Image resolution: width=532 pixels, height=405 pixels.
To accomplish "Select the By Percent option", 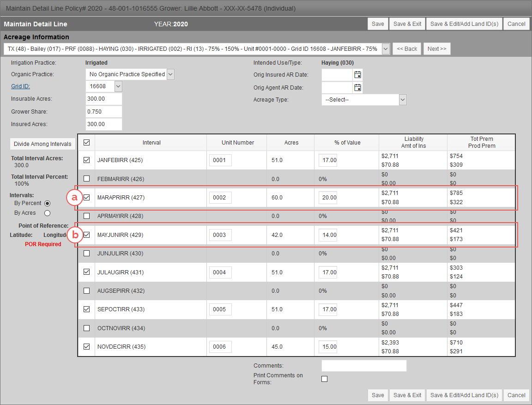I will pyautogui.click(x=47, y=203).
